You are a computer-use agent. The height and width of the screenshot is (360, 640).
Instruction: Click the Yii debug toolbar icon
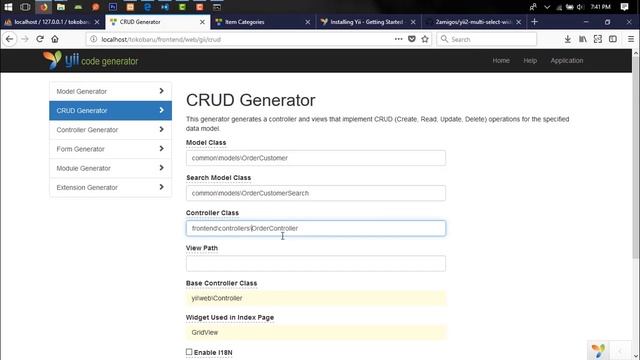click(598, 350)
